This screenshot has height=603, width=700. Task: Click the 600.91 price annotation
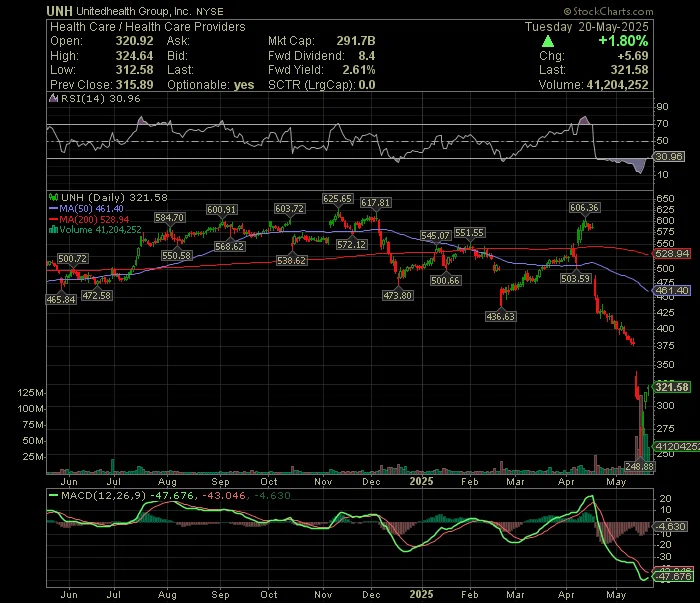point(222,209)
